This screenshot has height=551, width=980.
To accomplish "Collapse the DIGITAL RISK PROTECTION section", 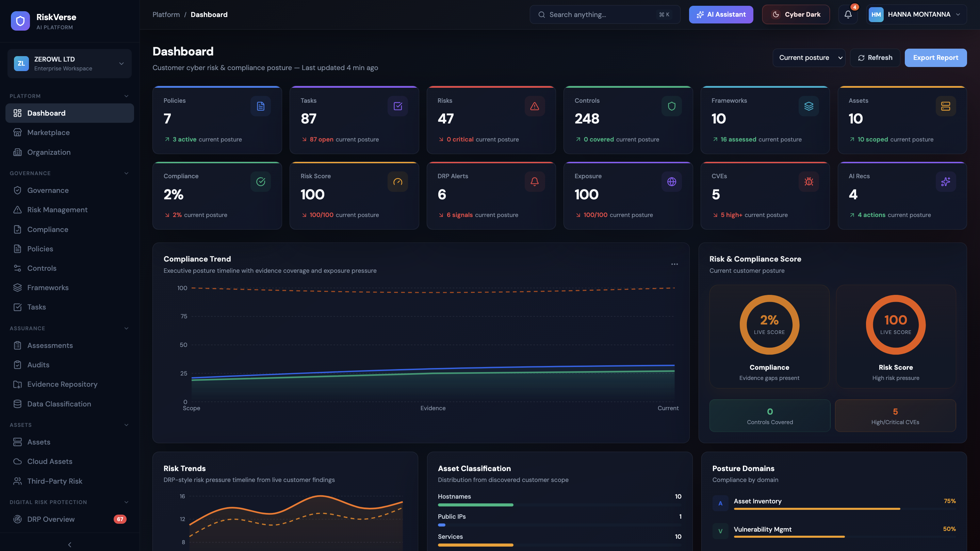I will pos(126,502).
